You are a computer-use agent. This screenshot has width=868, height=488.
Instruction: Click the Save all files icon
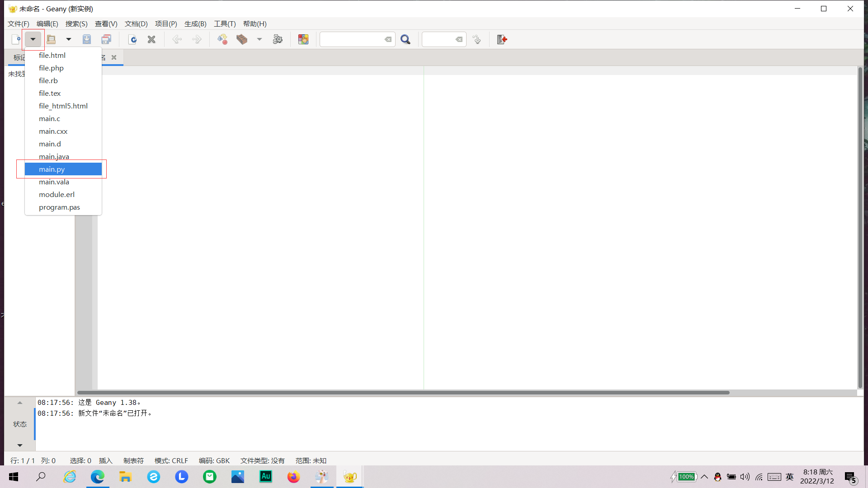tap(106, 39)
